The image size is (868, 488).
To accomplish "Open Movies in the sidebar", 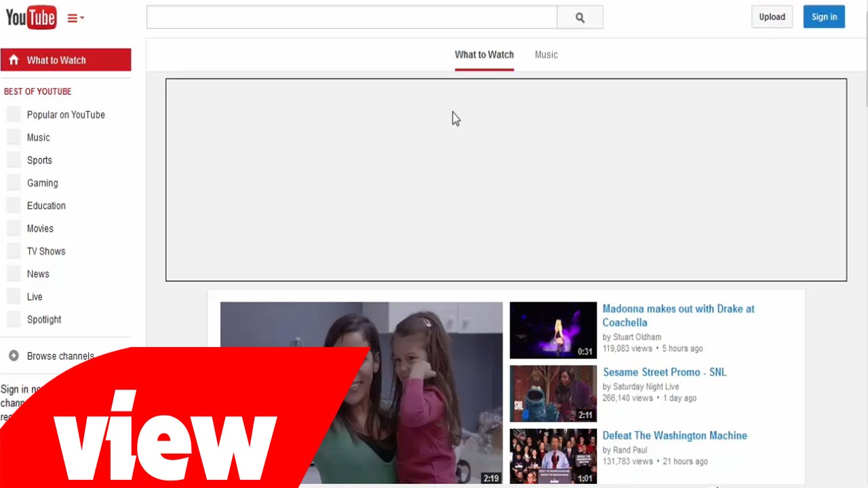I will [x=40, y=228].
